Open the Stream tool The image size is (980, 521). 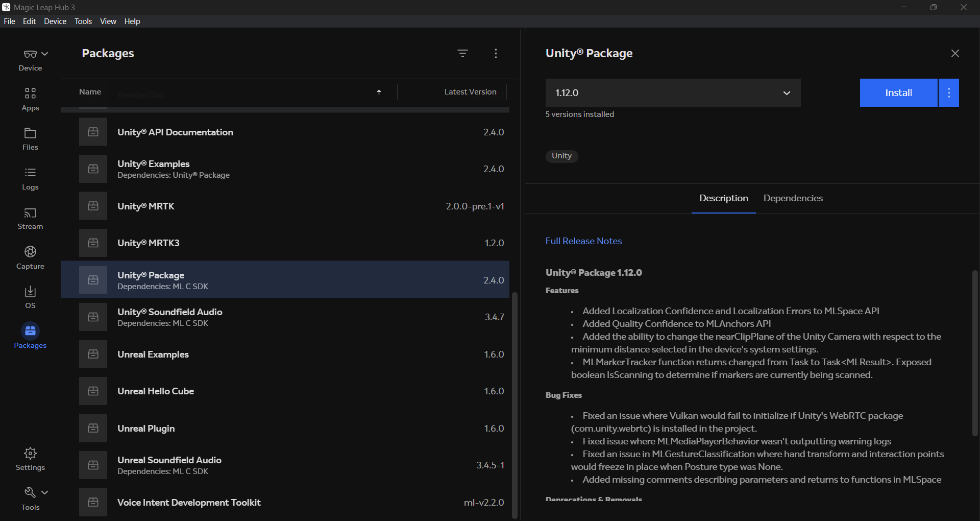30,219
